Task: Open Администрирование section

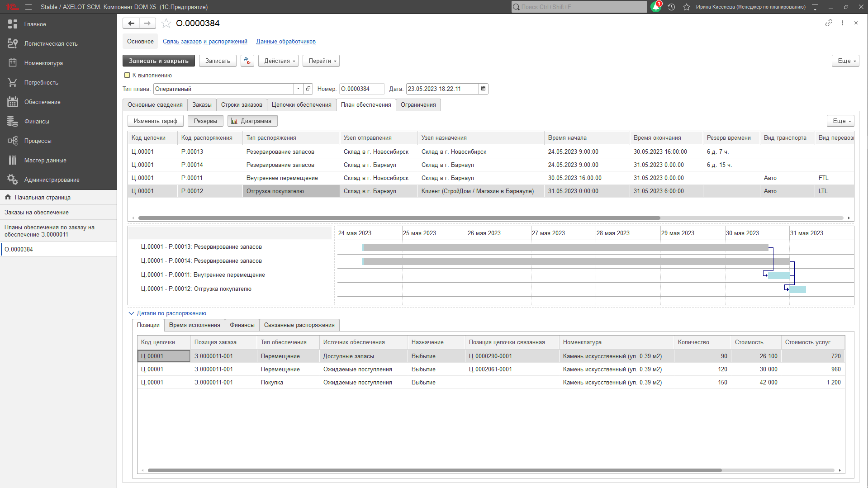Action: point(58,180)
